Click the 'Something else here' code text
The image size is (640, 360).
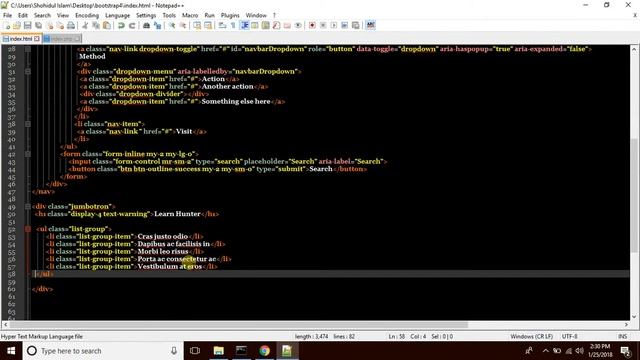coord(236,101)
